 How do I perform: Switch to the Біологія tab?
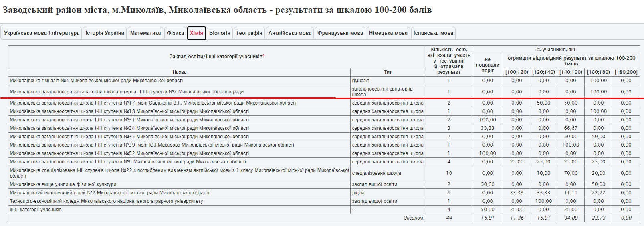(x=220, y=33)
